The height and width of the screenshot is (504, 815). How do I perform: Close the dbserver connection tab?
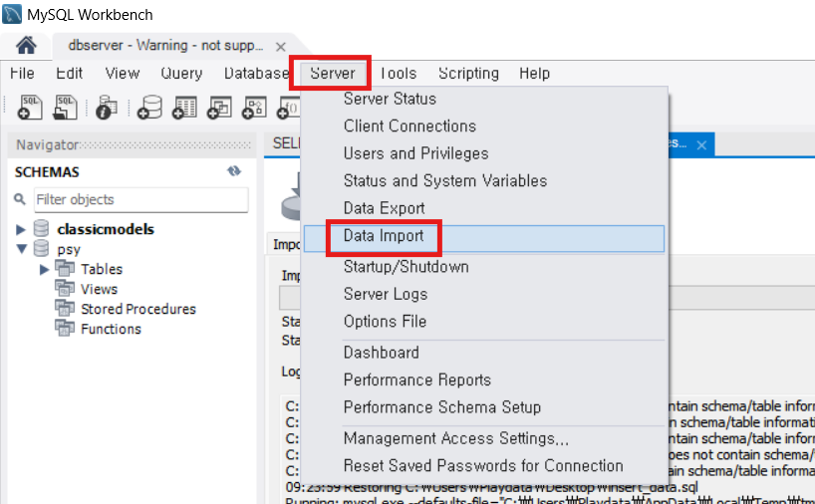pos(281,47)
